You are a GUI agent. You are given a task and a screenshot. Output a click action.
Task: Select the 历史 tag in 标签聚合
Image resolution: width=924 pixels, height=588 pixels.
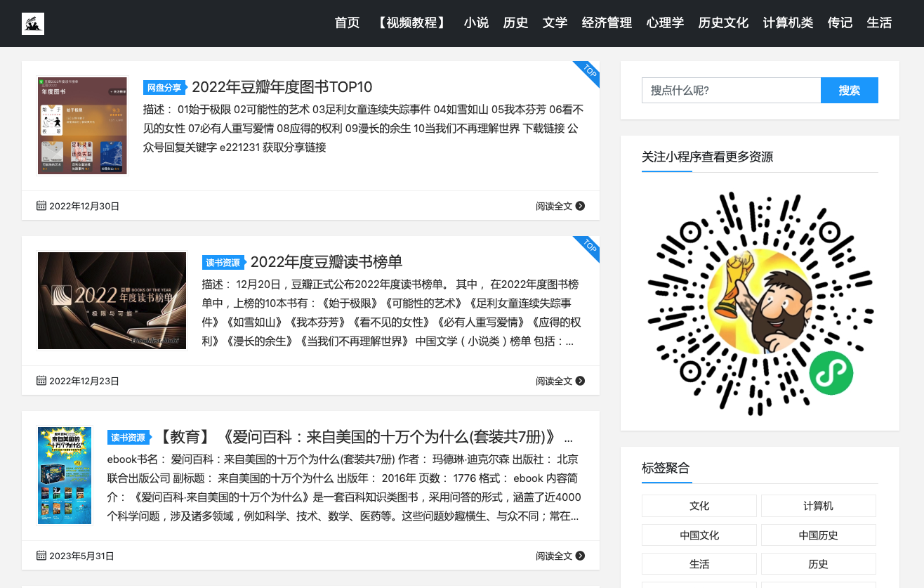819,564
